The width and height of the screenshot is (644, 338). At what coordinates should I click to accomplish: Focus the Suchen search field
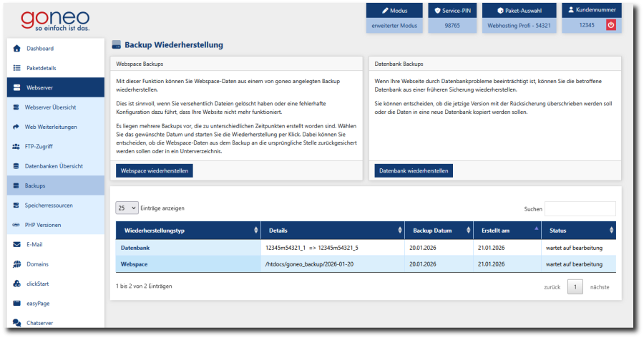(x=580, y=208)
